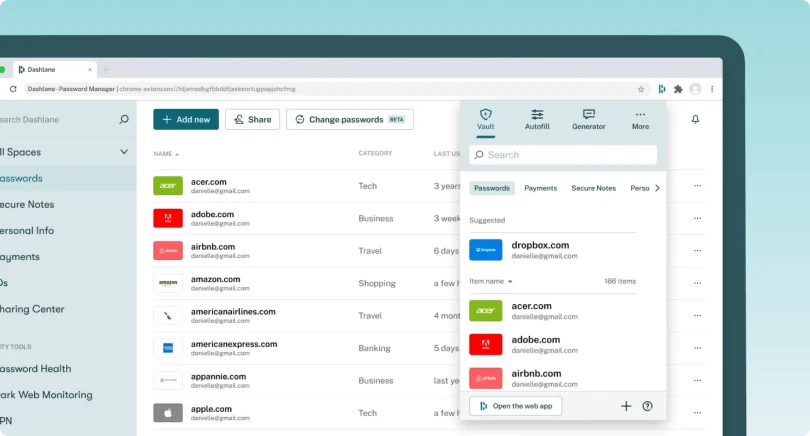The width and height of the screenshot is (810, 436).
Task: Click the sidebar search magnifier icon
Action: [x=124, y=119]
